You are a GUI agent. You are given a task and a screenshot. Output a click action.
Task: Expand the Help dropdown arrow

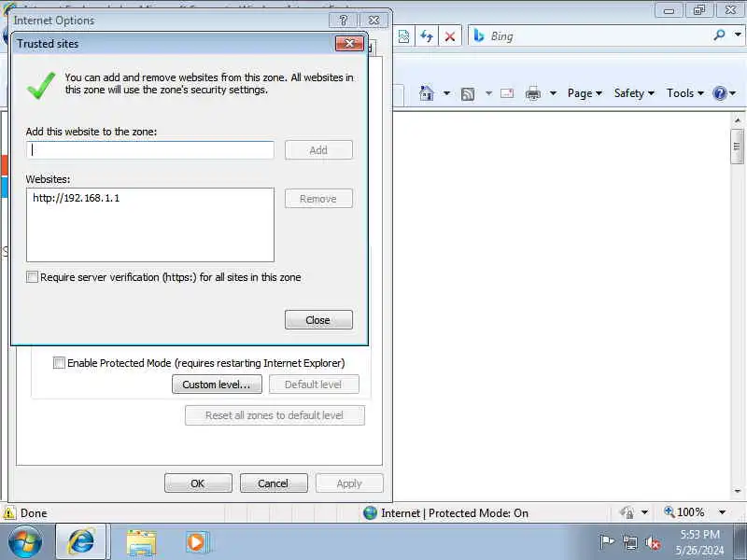coord(733,92)
